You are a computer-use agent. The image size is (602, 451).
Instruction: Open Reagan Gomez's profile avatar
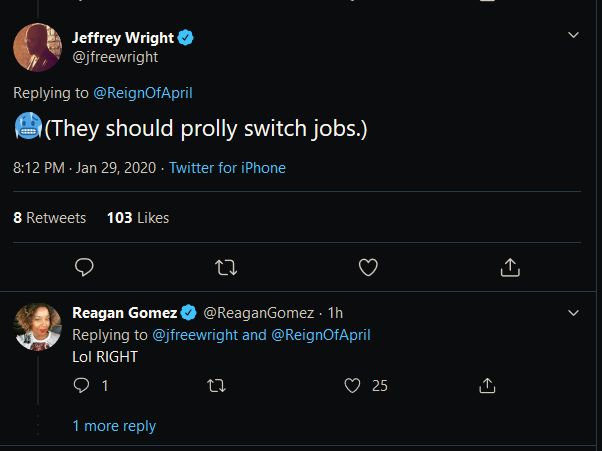pyautogui.click(x=37, y=326)
